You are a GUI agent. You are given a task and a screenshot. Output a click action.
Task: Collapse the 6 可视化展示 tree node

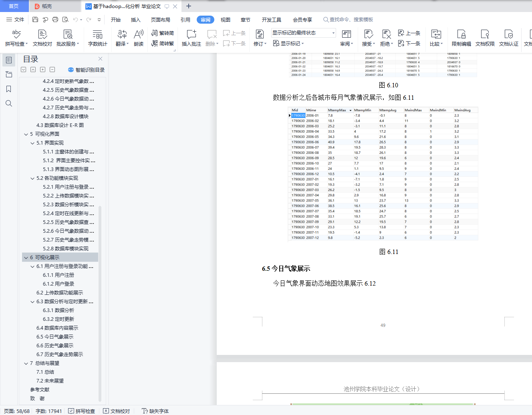pyautogui.click(x=26, y=258)
